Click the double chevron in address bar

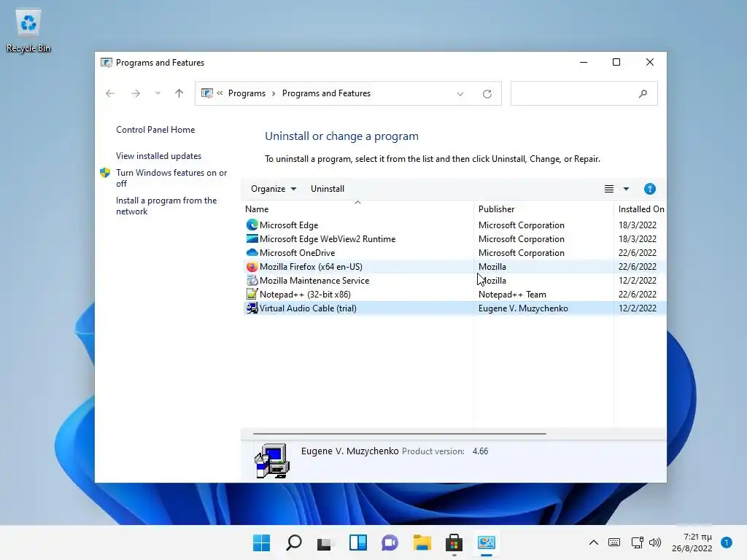click(220, 93)
